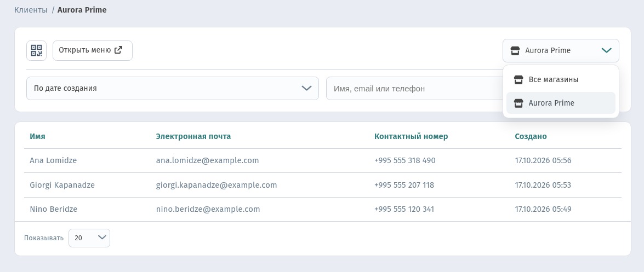This screenshot has width=644, height=272.
Task: Click store icon beside Все магазины
Action: click(518, 79)
